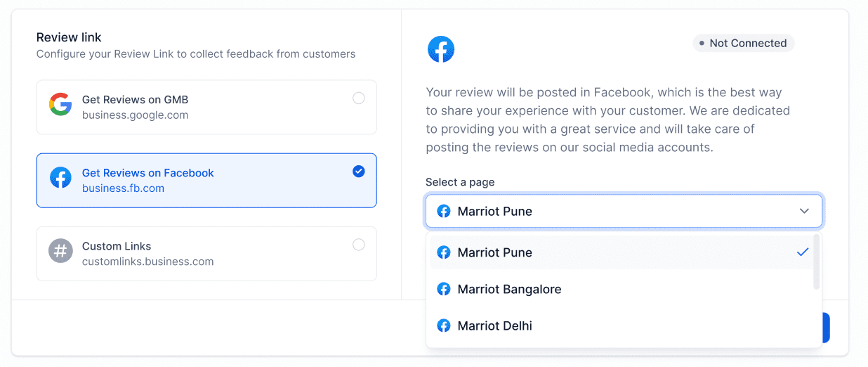The width and height of the screenshot is (868, 367).
Task: Choose Marriot Pune from the dropdown list
Action: tap(622, 252)
